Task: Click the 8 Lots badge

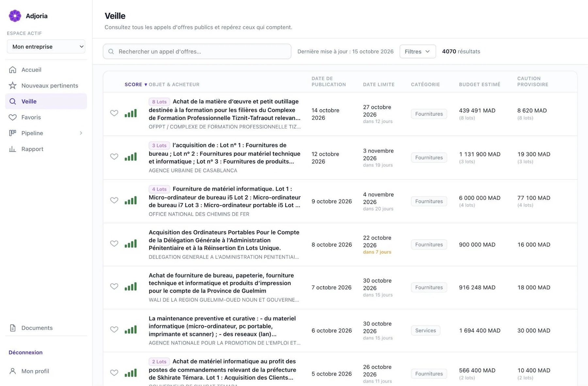Action: [x=159, y=102]
